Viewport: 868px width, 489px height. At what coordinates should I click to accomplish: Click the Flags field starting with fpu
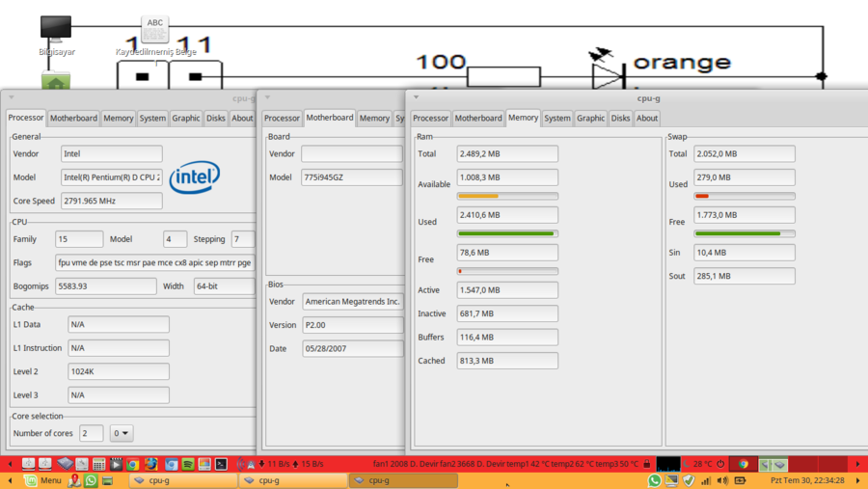pos(155,262)
